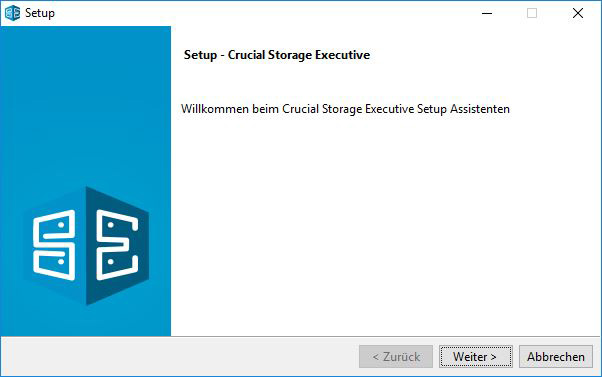Click the greyed-out Zurück button
The width and height of the screenshot is (602, 377).
(396, 357)
